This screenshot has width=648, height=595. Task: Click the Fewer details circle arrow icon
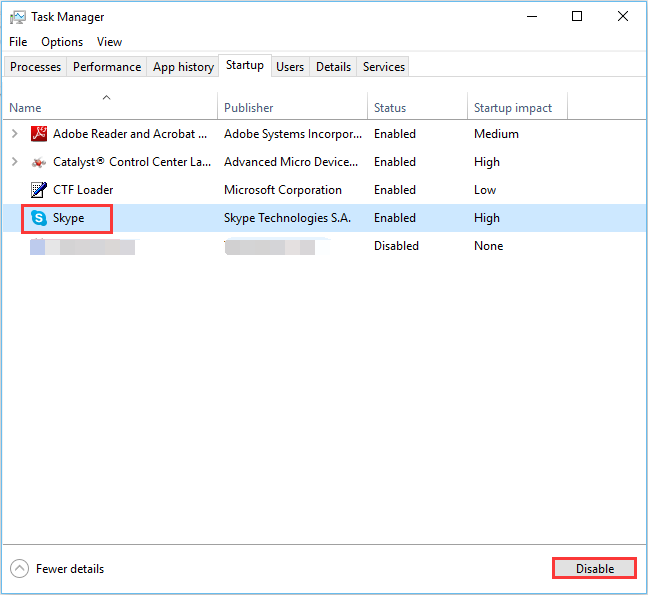[x=19, y=569]
